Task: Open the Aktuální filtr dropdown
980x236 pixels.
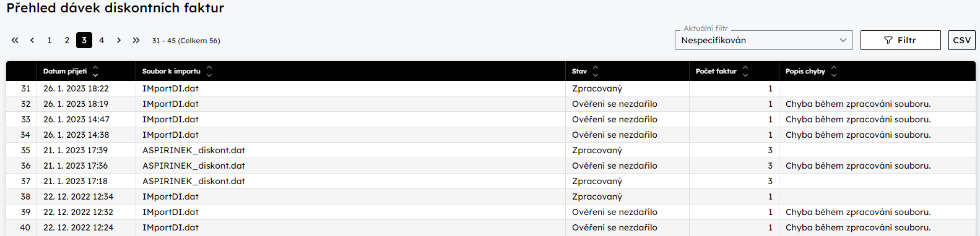Action: (763, 40)
